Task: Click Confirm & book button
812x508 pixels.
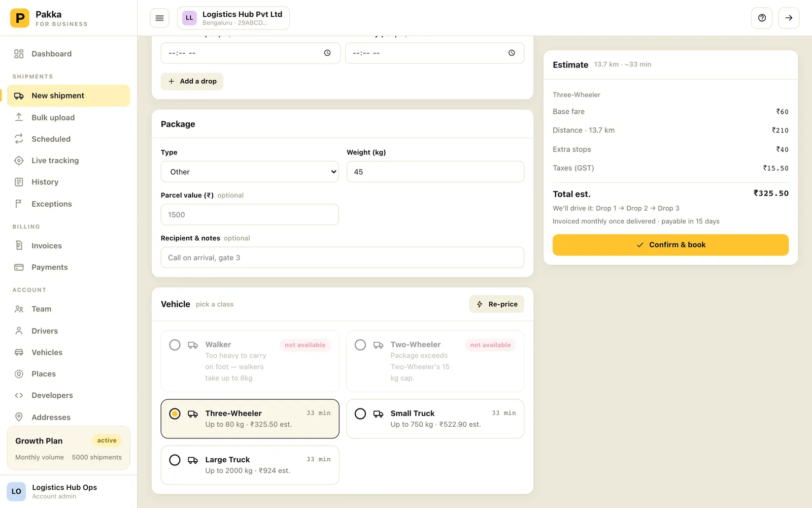Action: point(670,245)
